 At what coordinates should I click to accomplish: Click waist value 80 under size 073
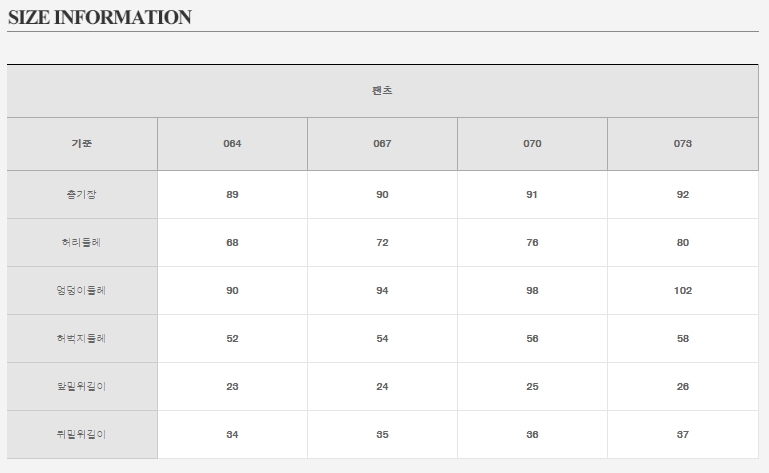[x=683, y=243]
